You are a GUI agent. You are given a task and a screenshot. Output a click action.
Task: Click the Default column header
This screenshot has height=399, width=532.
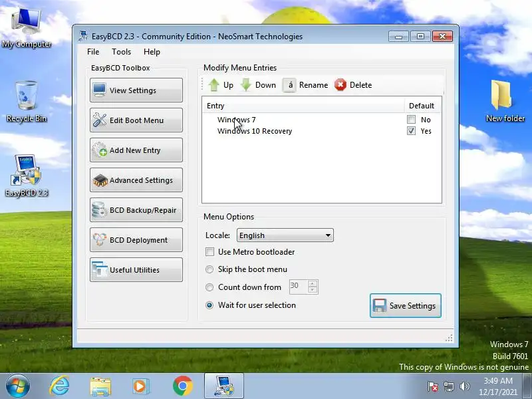pos(423,106)
